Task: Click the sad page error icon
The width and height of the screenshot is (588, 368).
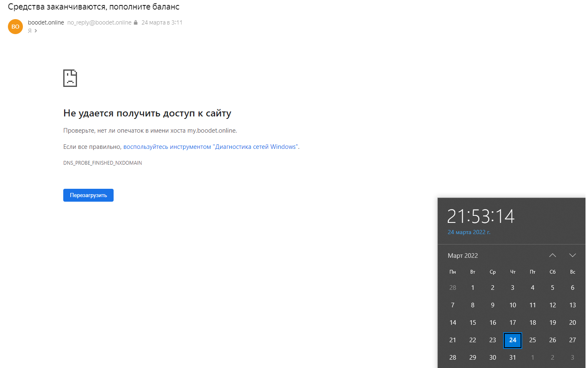Action: [x=70, y=78]
